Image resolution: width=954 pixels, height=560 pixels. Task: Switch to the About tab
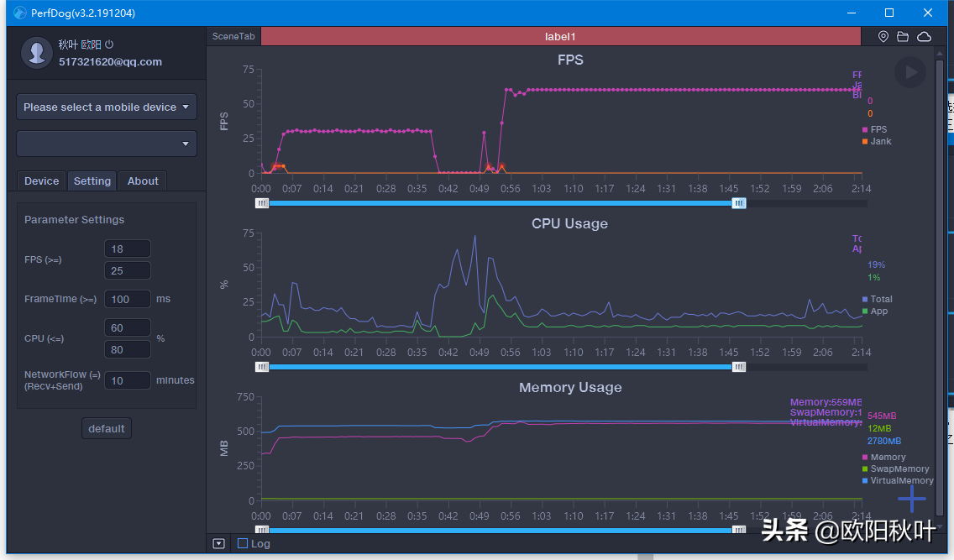click(143, 181)
